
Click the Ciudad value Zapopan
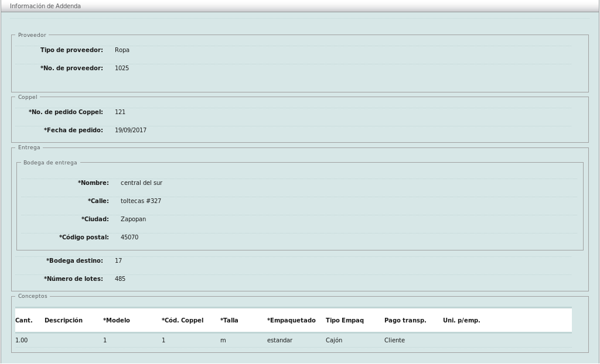click(133, 219)
